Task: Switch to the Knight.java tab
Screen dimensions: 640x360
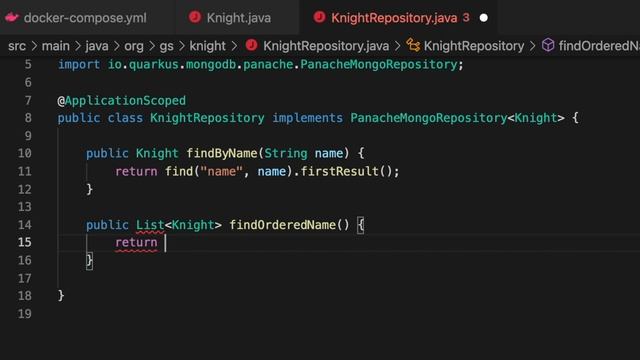Action: pos(238,18)
